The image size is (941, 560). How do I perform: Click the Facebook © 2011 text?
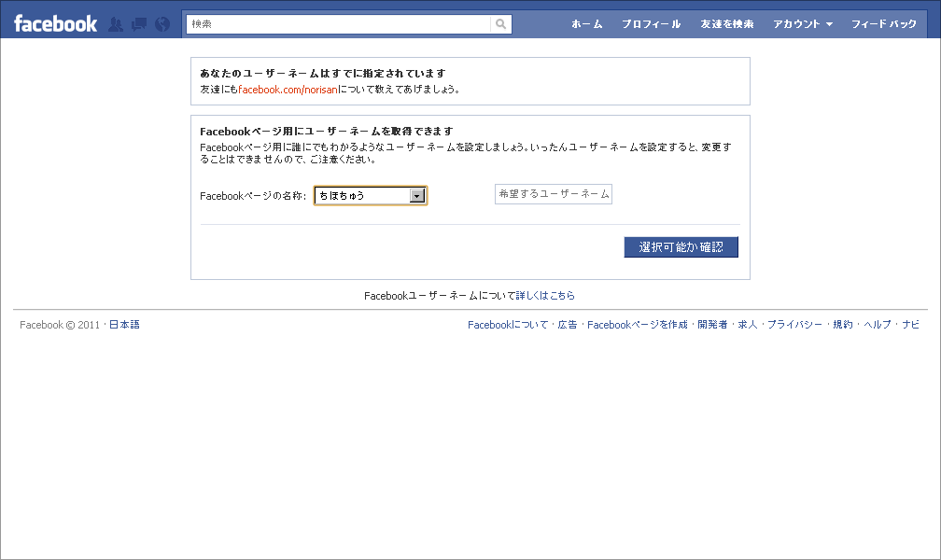point(60,325)
